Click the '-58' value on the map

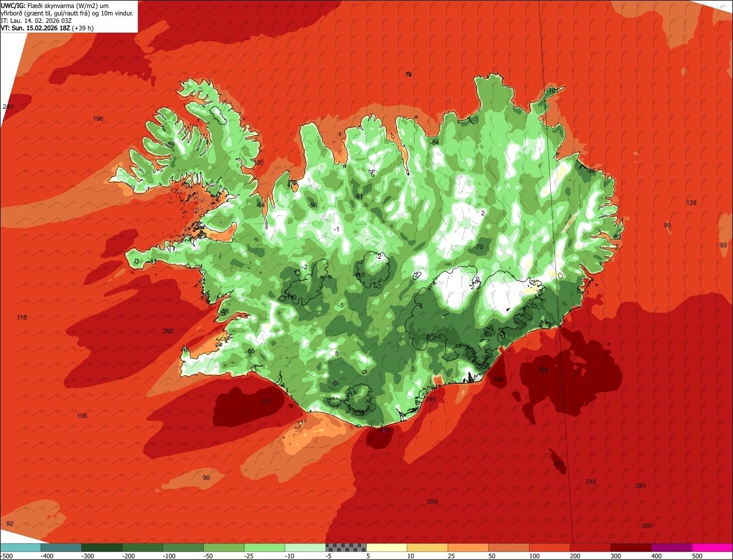[224, 311]
